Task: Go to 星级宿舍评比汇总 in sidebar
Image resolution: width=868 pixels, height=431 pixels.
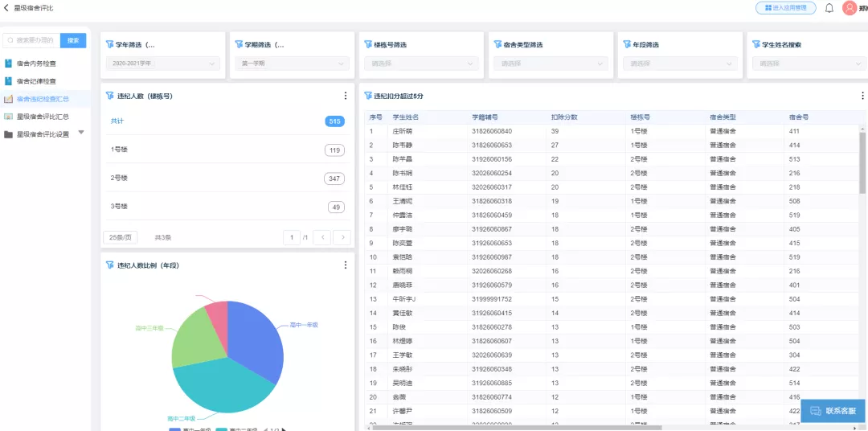Action: [43, 117]
